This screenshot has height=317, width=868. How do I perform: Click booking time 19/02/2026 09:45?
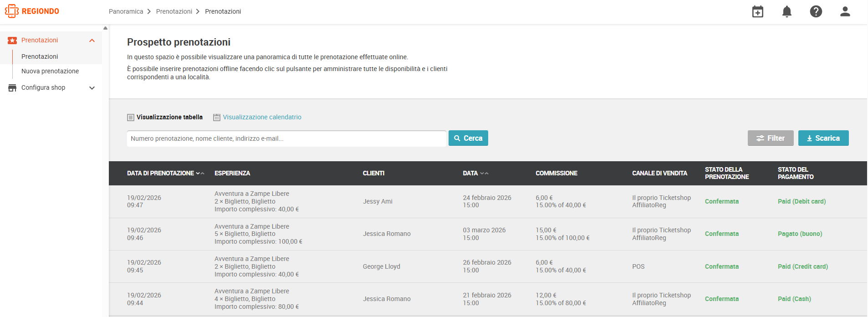144,266
